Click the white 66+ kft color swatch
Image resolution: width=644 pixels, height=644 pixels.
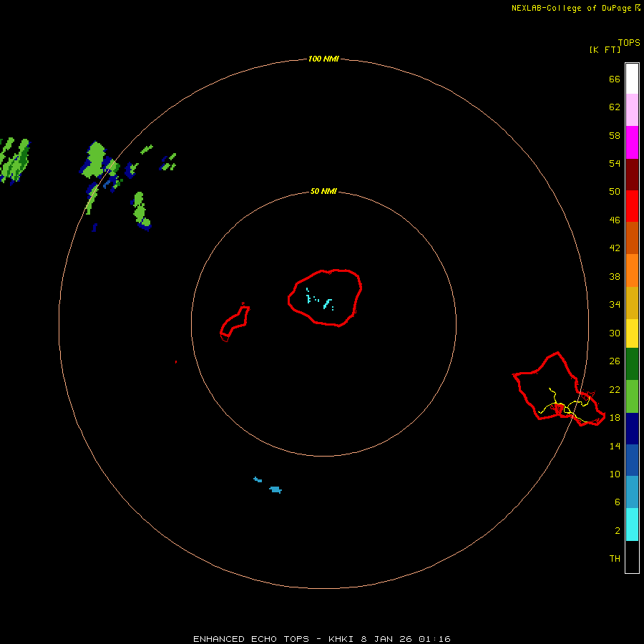[x=632, y=79]
